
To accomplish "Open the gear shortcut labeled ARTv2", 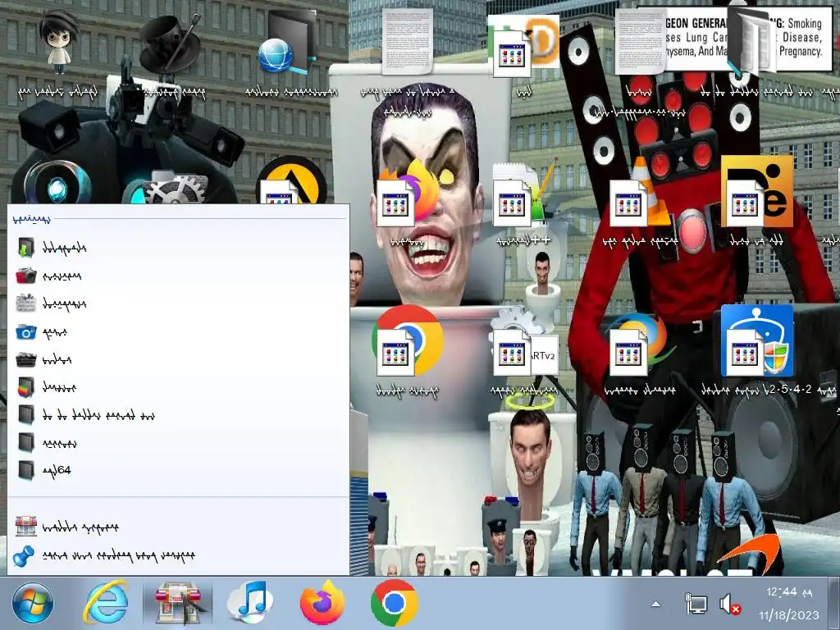I will (525, 343).
